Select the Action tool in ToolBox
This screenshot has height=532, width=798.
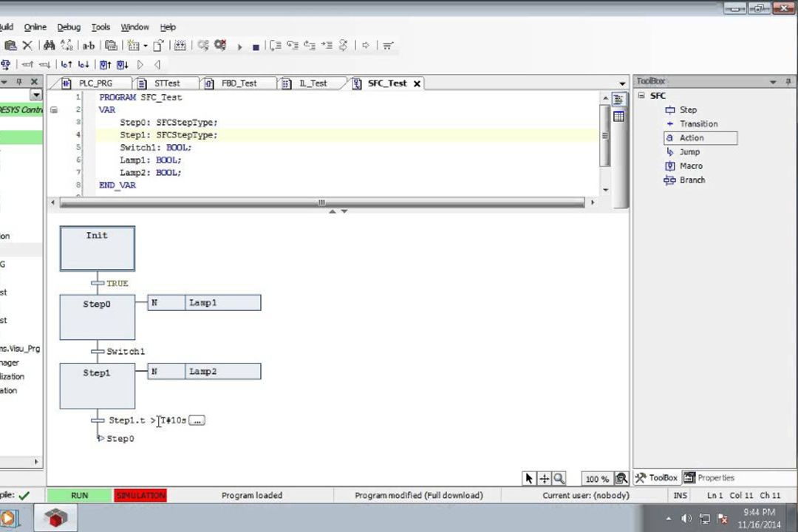700,138
